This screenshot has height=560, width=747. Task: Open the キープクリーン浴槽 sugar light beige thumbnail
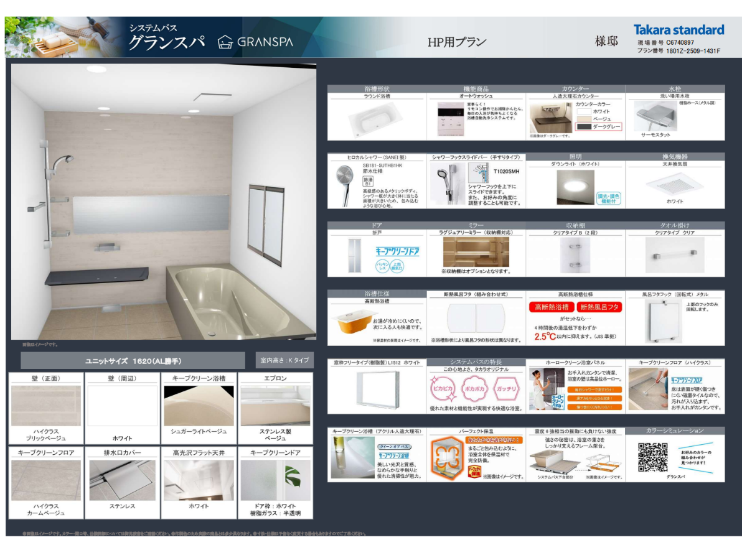[x=199, y=406]
